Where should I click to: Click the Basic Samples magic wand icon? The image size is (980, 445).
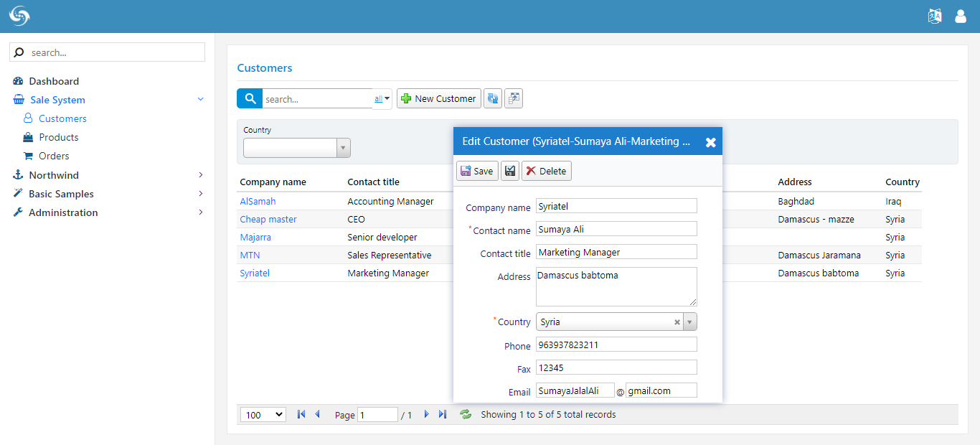pyautogui.click(x=19, y=194)
